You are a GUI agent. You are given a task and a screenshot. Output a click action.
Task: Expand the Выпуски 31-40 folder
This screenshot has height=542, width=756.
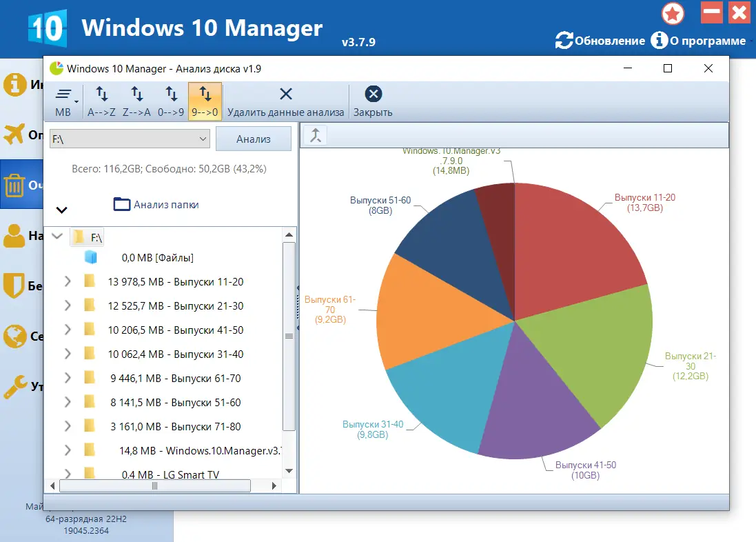tap(68, 354)
